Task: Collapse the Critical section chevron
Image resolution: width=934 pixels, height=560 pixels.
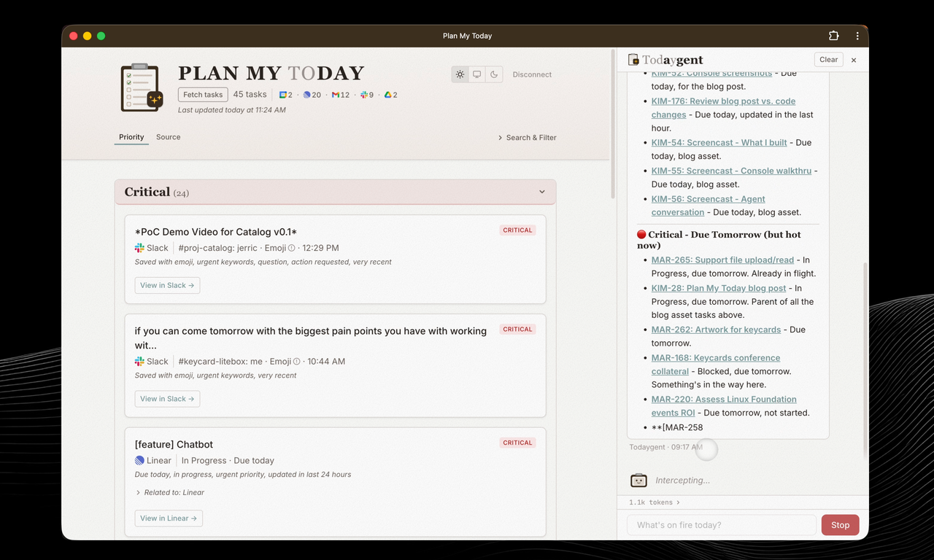Action: click(542, 192)
